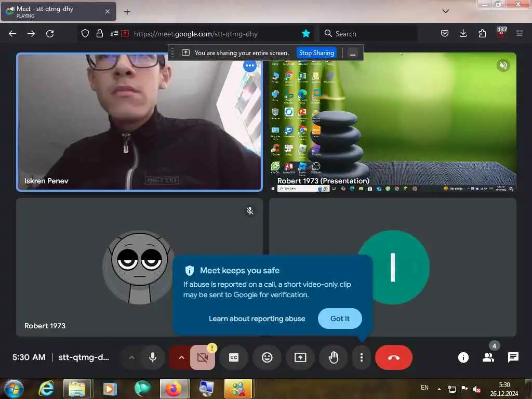Screen dimensions: 532x399
Task: Click muted speaker icon on presentation tile
Action: coord(503,65)
